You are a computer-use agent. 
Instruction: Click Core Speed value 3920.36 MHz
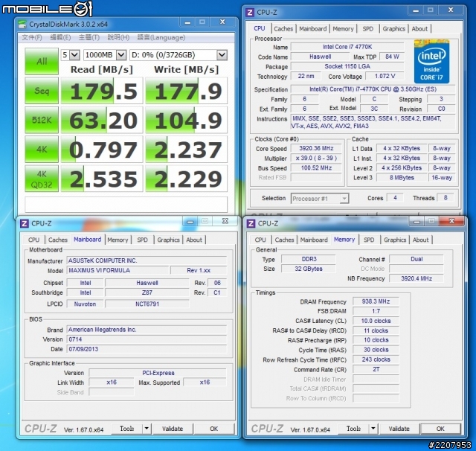point(316,149)
